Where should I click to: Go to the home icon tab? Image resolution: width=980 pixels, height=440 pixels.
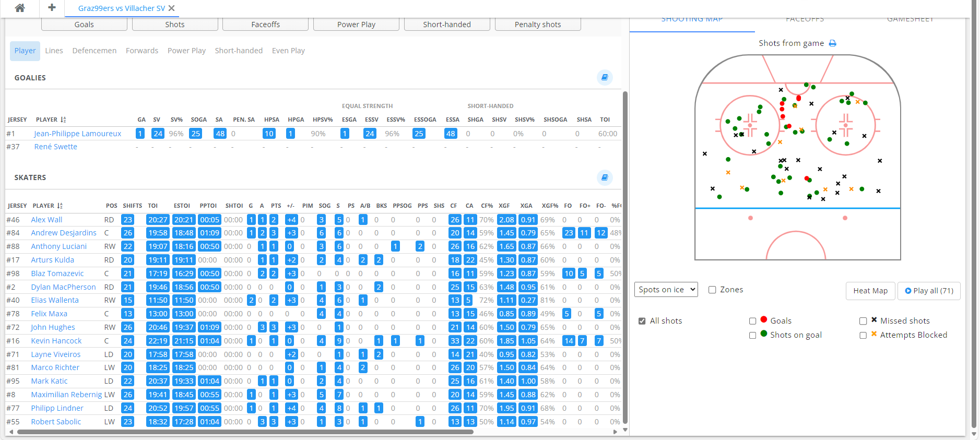(x=20, y=8)
